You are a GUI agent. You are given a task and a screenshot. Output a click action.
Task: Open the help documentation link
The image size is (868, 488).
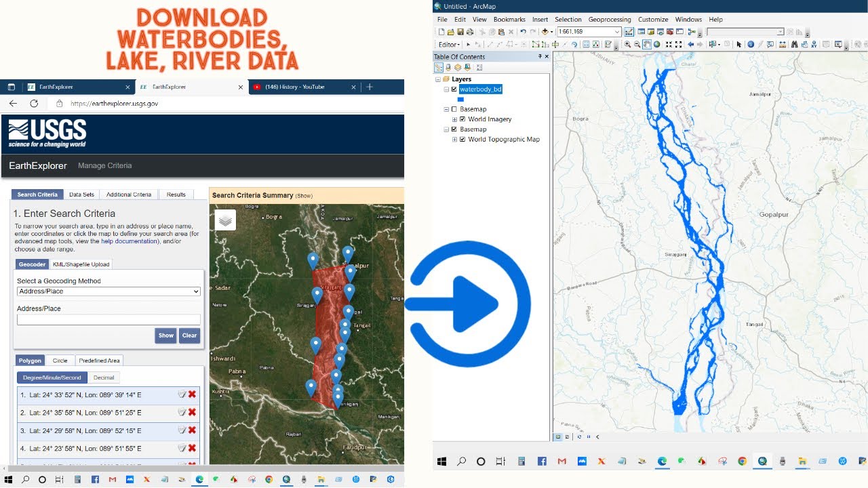pos(129,241)
